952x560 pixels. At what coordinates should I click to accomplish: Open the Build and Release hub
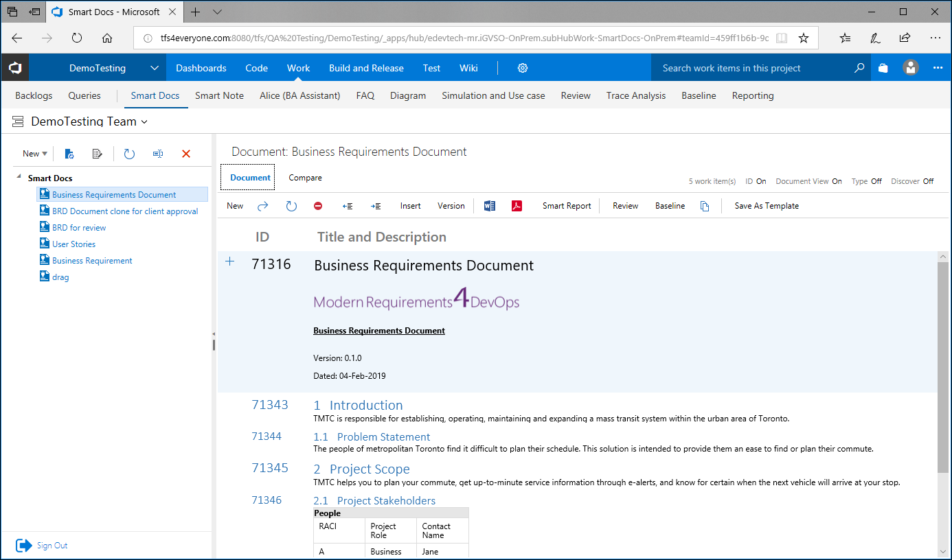[x=366, y=68]
